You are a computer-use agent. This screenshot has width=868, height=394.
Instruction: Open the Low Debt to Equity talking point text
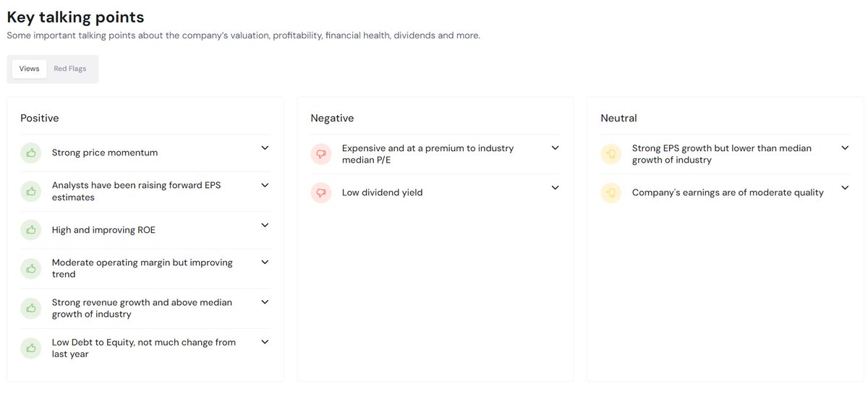[143, 348]
